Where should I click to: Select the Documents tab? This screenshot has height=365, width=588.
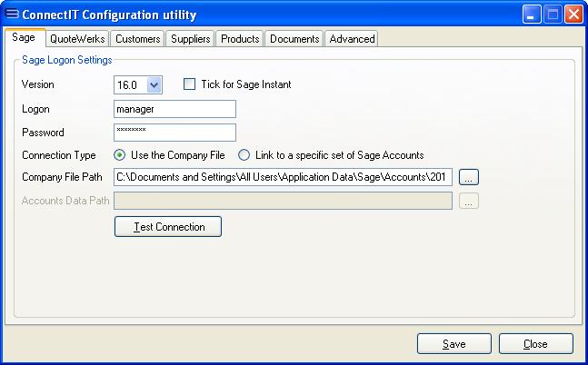pos(294,39)
